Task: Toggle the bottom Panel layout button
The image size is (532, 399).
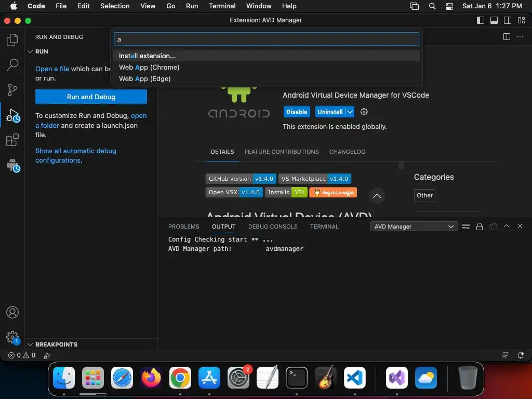Action: 494,20
